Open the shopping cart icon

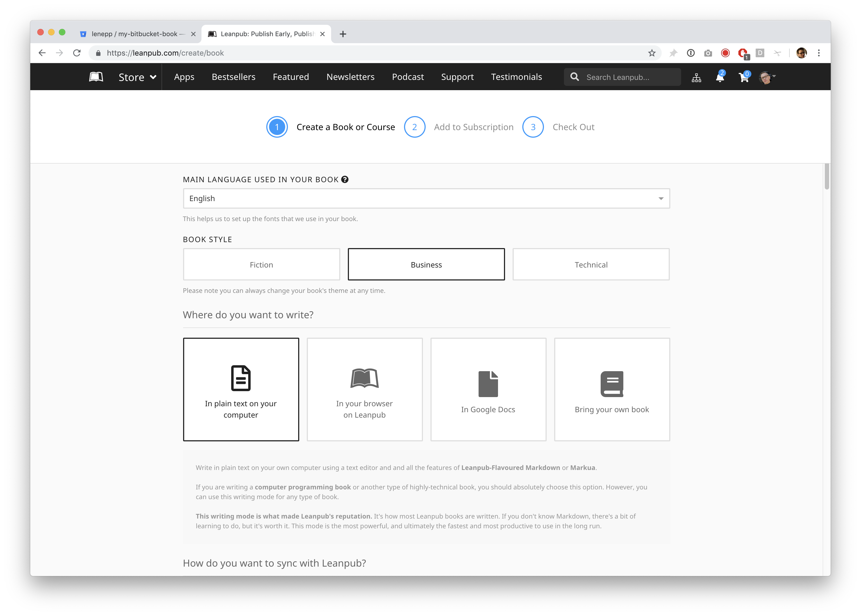[x=743, y=77]
